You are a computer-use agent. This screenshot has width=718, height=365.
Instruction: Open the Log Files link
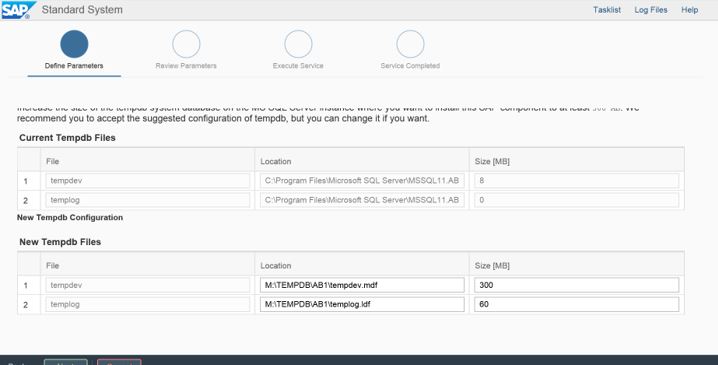pos(651,10)
